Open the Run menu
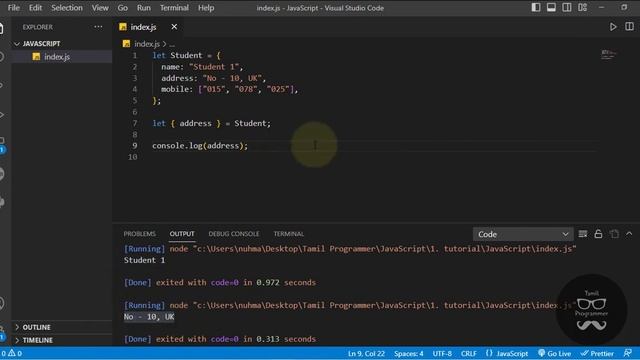 (144, 8)
